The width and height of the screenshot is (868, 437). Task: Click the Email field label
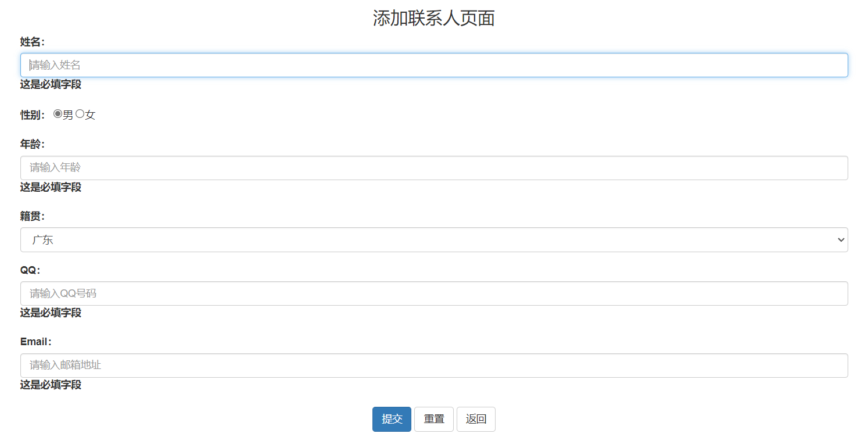[x=35, y=341]
